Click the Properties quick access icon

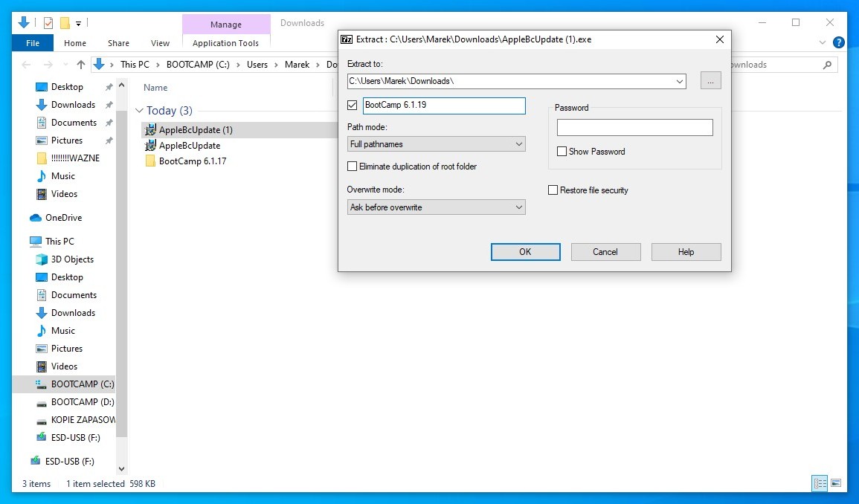pos(48,23)
